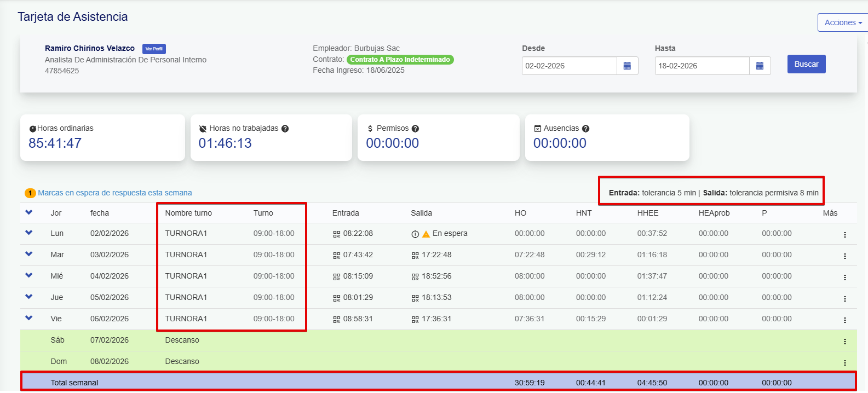Open the Desde date calendar picker

pos(627,66)
